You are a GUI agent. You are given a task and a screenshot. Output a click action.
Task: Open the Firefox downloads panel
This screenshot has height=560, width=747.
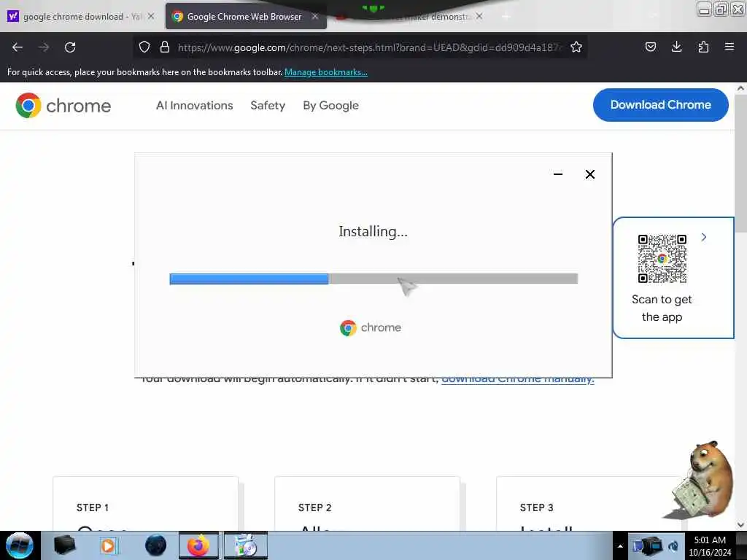676,47
